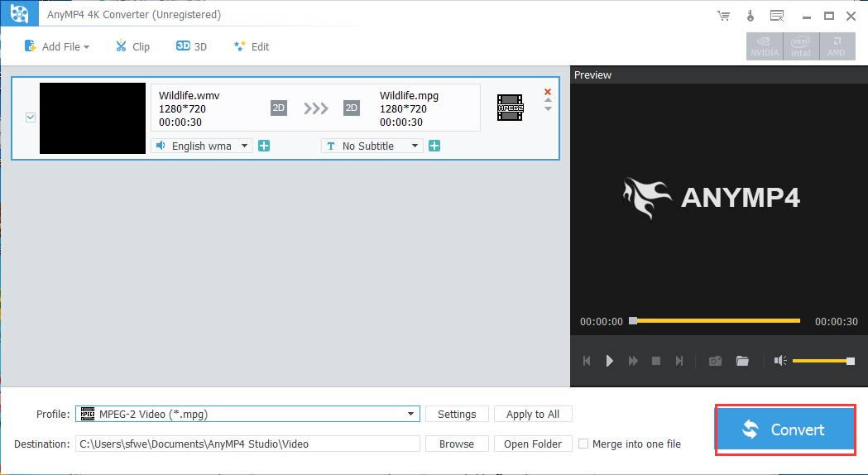Click the source 1280*720 resolution text
This screenshot has height=475, width=868.
182,109
